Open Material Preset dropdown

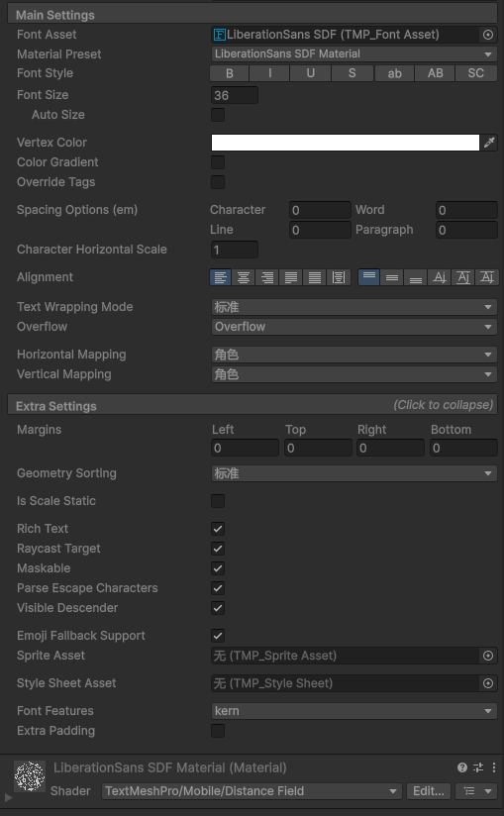354,54
